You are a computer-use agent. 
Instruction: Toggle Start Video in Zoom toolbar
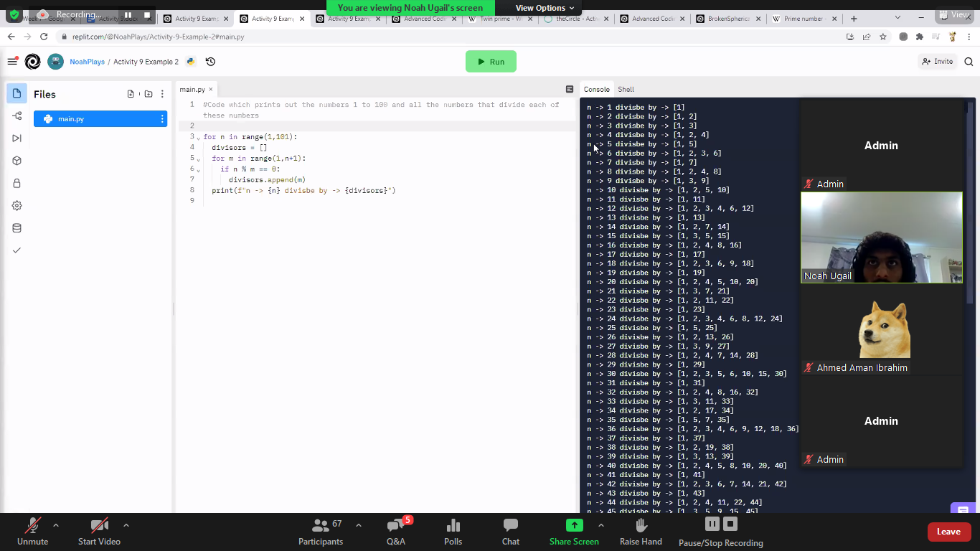click(99, 532)
